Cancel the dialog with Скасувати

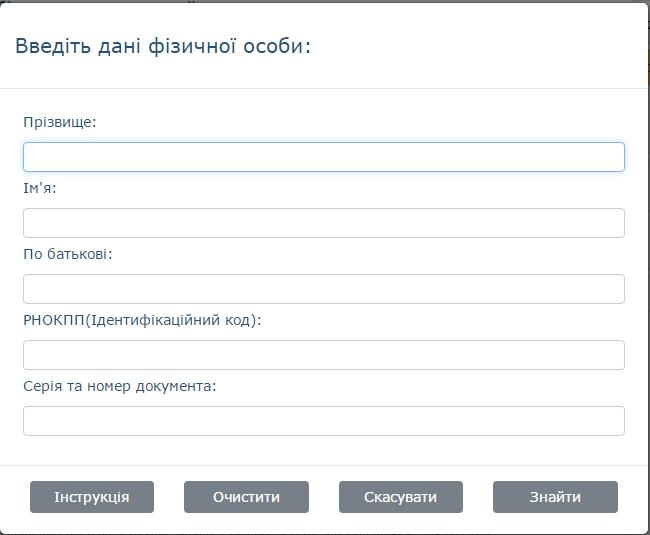point(400,497)
